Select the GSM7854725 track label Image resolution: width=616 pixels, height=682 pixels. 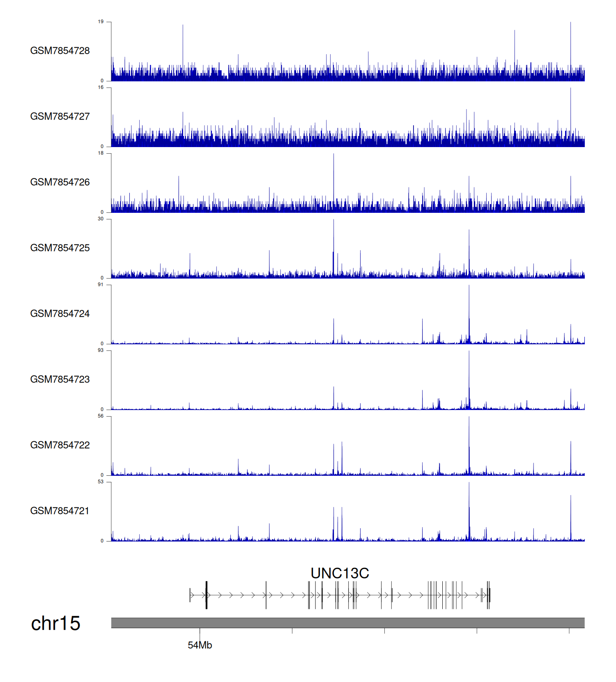(x=60, y=248)
